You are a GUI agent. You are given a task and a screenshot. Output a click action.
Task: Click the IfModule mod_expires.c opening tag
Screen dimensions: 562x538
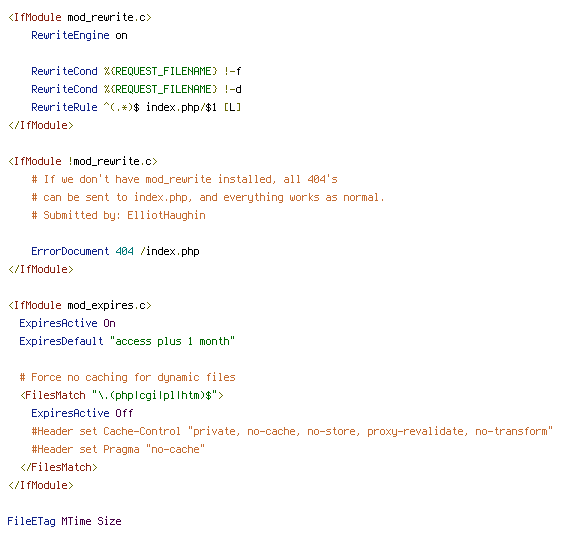[80, 305]
